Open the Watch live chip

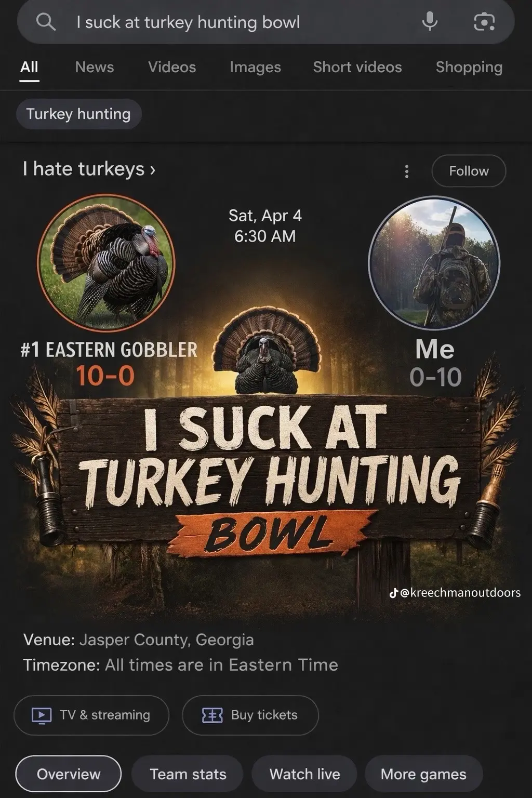click(304, 774)
